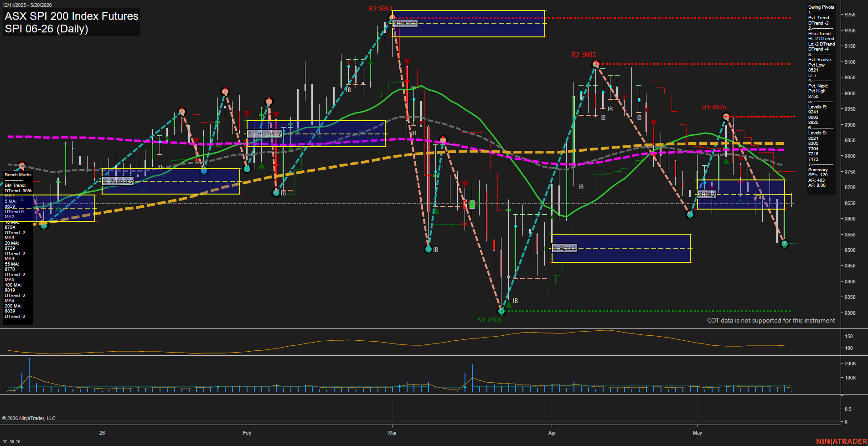Click the 150 label on the indicator axis
The height and width of the screenshot is (446, 868).
click(x=849, y=337)
